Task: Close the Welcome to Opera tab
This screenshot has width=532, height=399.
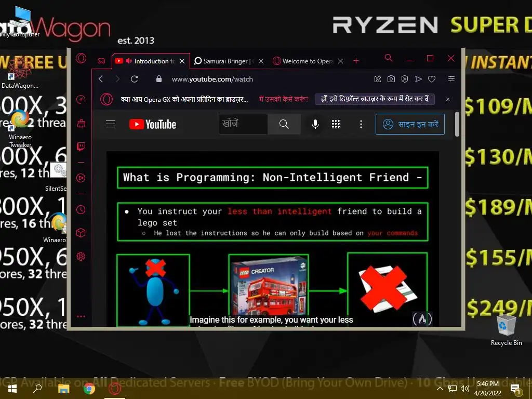Action: pyautogui.click(x=341, y=61)
